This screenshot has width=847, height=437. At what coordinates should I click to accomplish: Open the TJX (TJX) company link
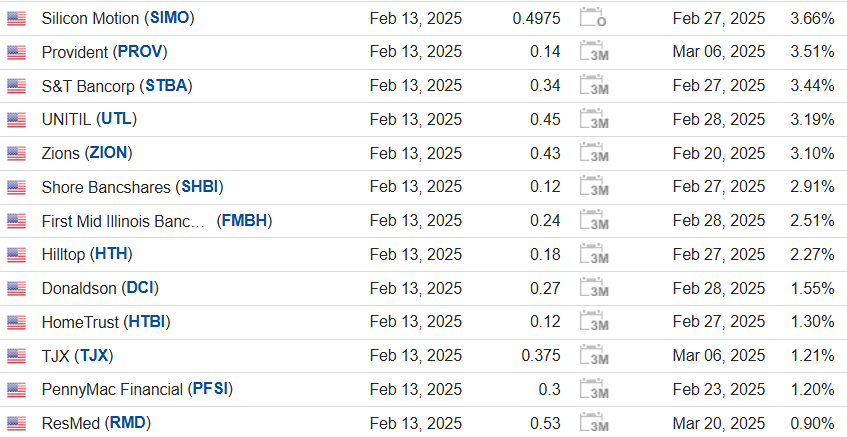click(x=78, y=356)
